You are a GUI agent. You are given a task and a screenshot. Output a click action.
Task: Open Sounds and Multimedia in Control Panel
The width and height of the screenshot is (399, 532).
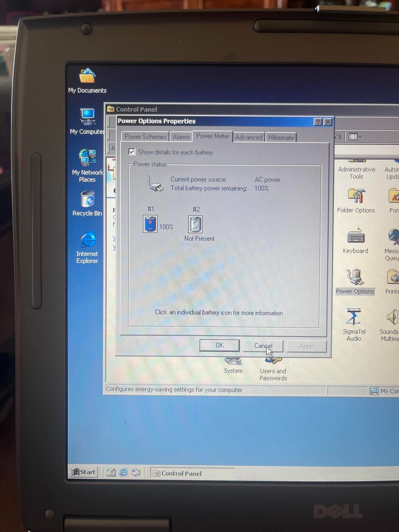pyautogui.click(x=390, y=325)
